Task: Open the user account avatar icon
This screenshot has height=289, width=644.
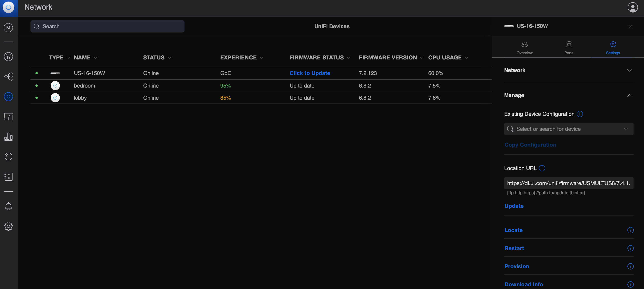Action: (x=632, y=8)
